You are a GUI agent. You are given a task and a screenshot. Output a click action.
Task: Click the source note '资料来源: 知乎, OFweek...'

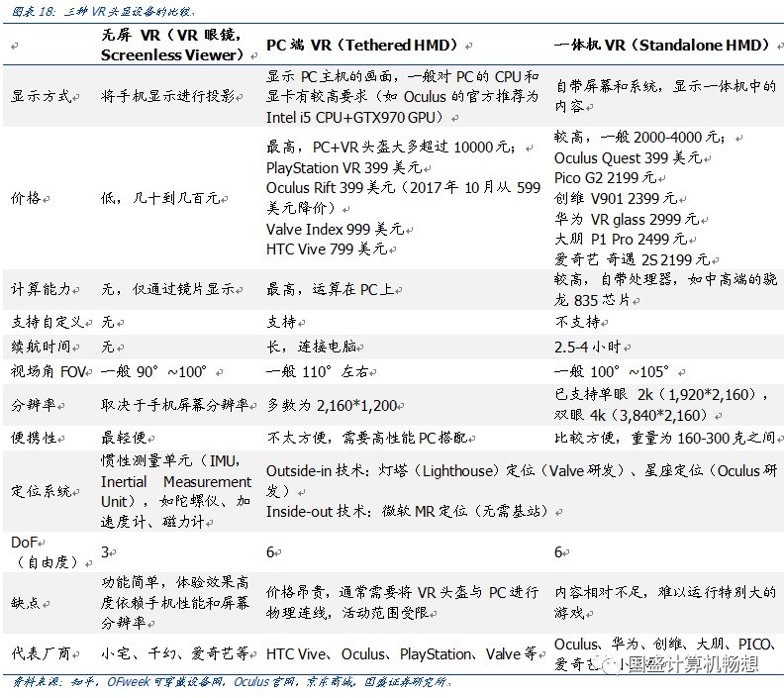(231, 682)
